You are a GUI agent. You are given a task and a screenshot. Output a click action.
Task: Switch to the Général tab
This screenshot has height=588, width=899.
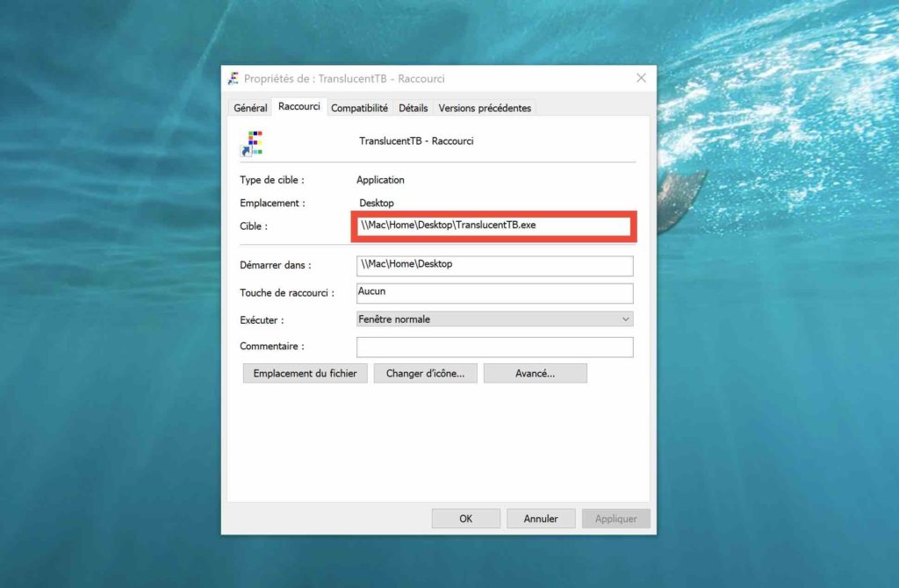pos(250,108)
